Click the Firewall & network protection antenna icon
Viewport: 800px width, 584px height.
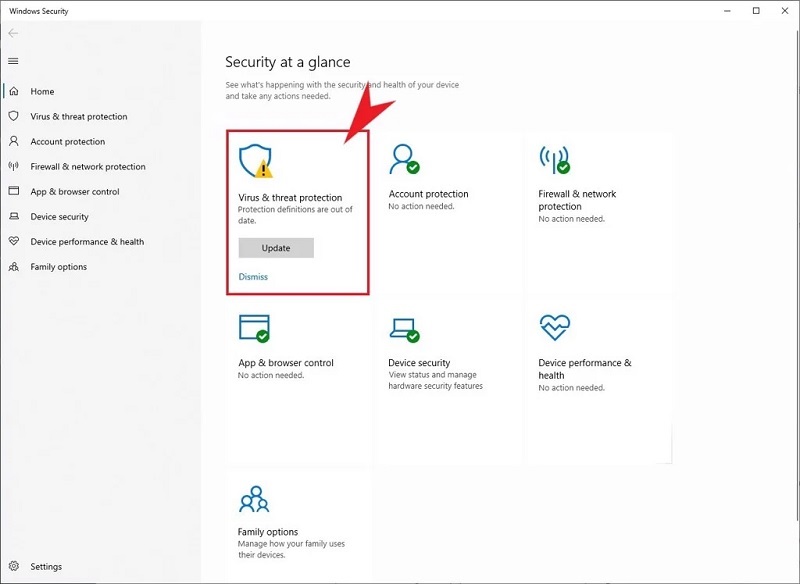tap(554, 159)
